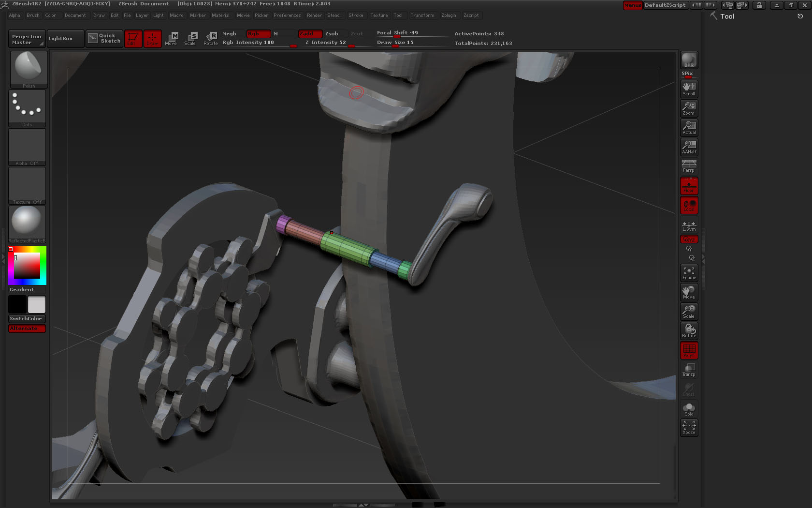Open the ReflectedPlastic material selector
Viewport: 812px width, 508px height.
click(27, 224)
